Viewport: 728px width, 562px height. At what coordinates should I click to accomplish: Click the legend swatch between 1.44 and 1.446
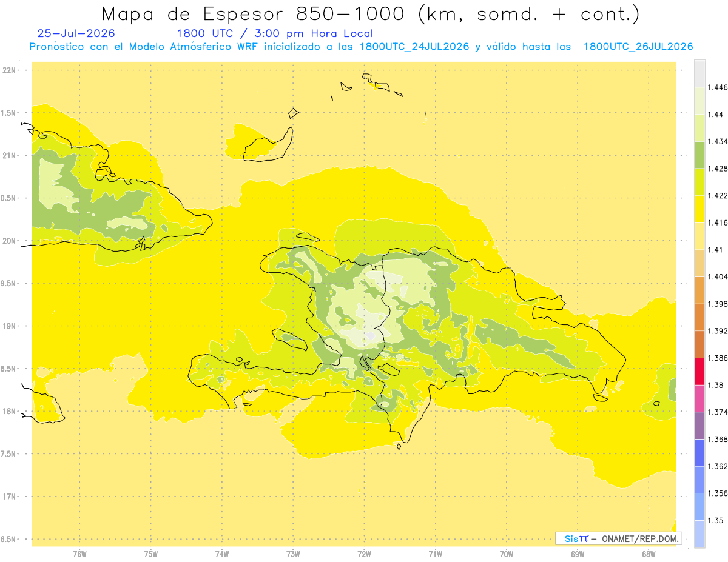coord(699,101)
